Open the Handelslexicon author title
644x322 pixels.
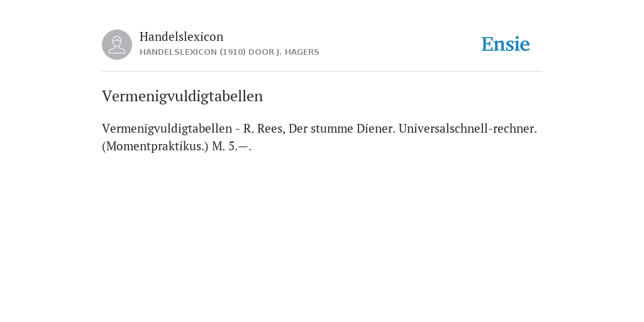point(182,36)
